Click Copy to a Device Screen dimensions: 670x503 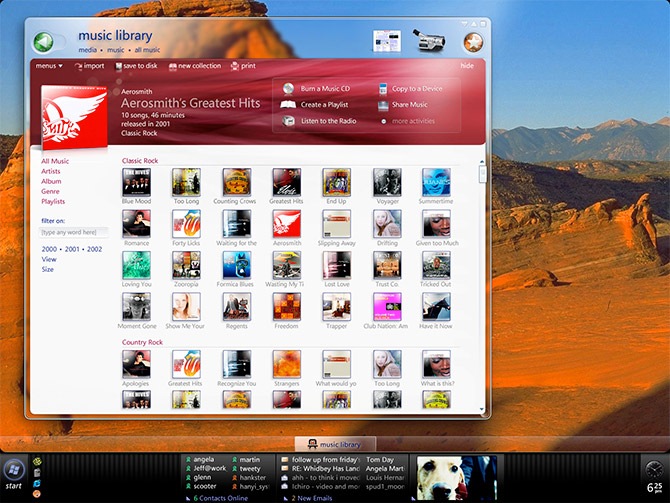[417, 89]
